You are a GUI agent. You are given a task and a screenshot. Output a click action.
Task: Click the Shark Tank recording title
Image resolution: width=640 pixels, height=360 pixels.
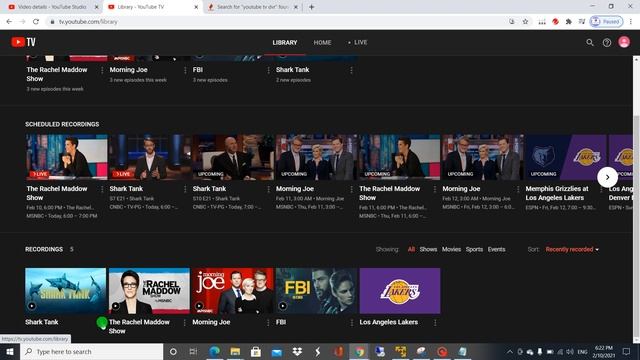[42, 322]
